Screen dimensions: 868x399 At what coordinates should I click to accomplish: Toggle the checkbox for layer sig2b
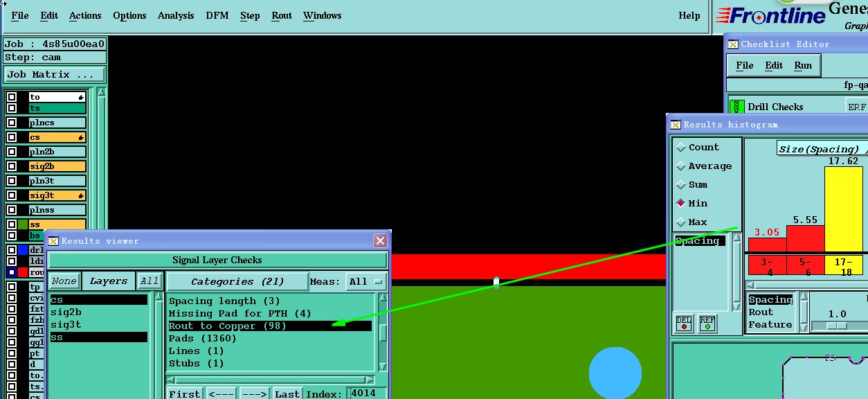coord(12,166)
